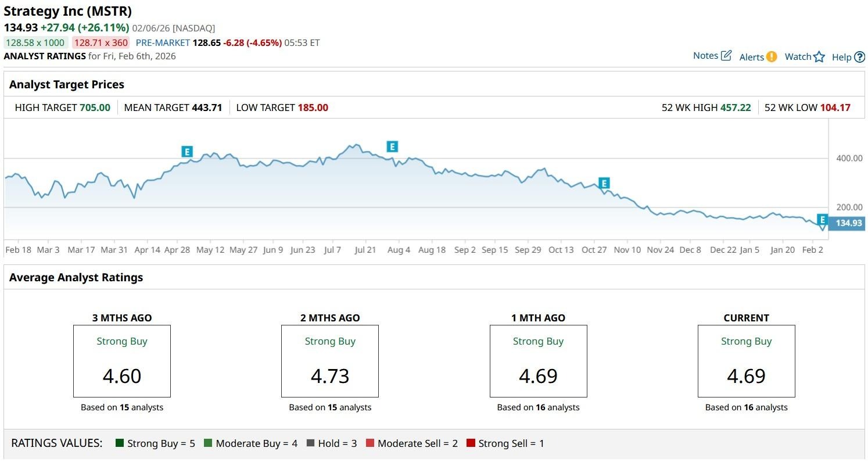The height and width of the screenshot is (462, 868).
Task: Click the red Strong Sell legend swatch
Action: (x=471, y=443)
